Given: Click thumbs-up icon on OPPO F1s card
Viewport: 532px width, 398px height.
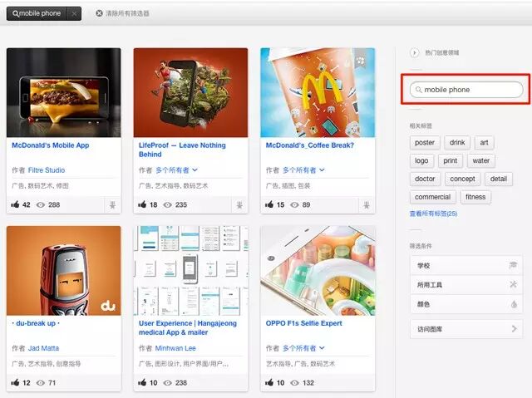Looking at the screenshot, I should (x=269, y=382).
